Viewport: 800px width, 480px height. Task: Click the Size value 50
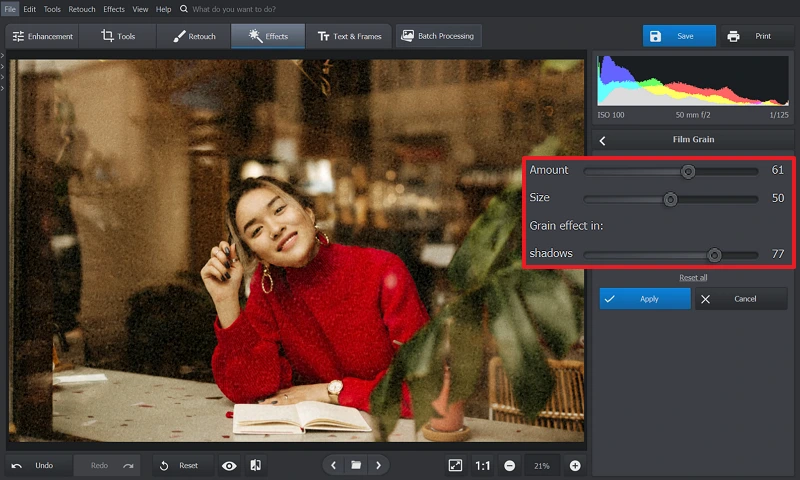coord(778,198)
